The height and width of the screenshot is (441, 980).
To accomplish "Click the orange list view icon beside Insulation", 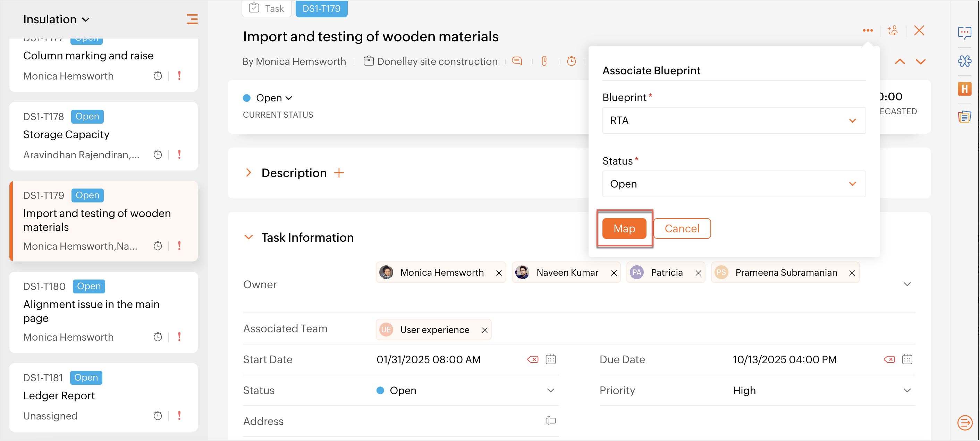I will tap(192, 19).
